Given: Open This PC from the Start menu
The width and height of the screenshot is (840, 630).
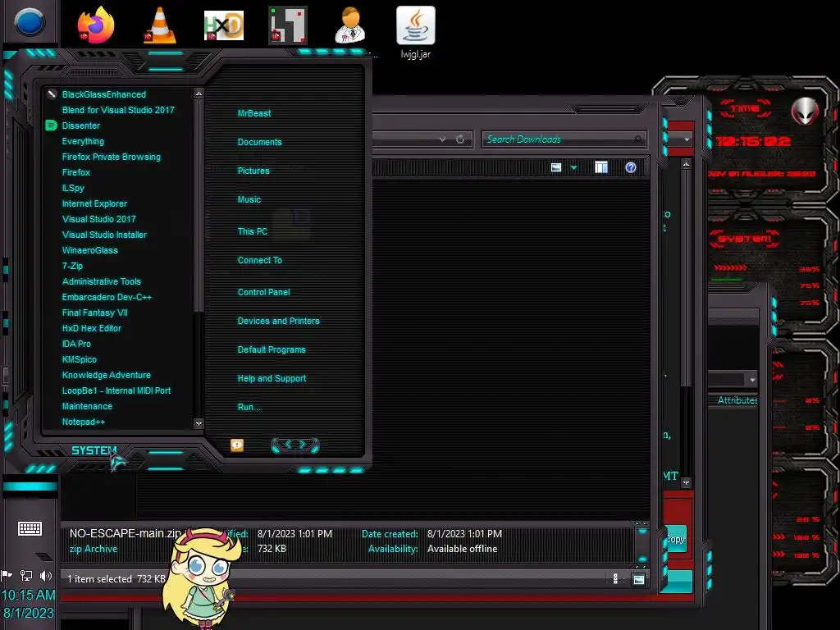Looking at the screenshot, I should point(253,231).
